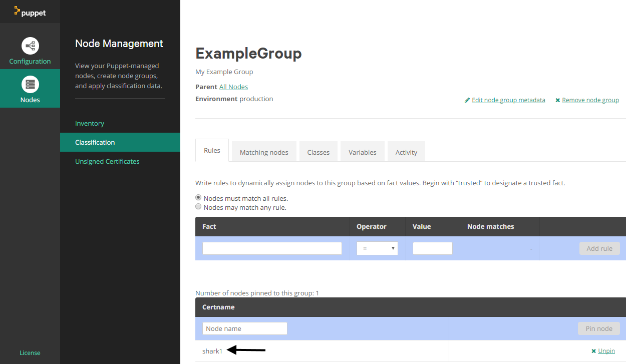
Task: Go to Inventory in Node Management
Action: (90, 123)
